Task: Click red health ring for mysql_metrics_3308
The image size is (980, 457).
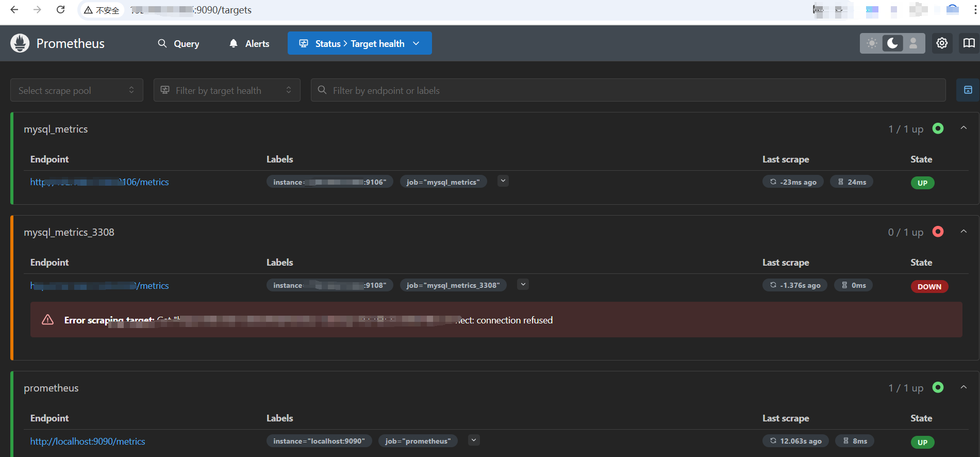Action: click(x=938, y=232)
